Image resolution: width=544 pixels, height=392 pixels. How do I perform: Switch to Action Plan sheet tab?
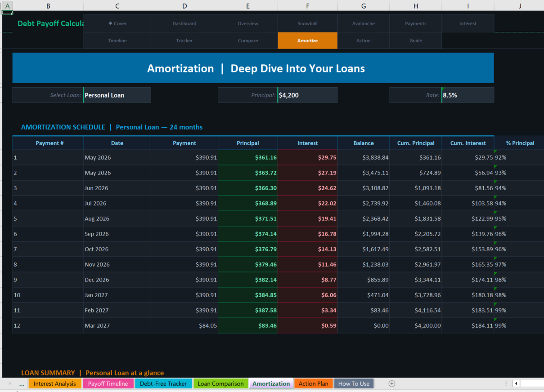coord(314,383)
